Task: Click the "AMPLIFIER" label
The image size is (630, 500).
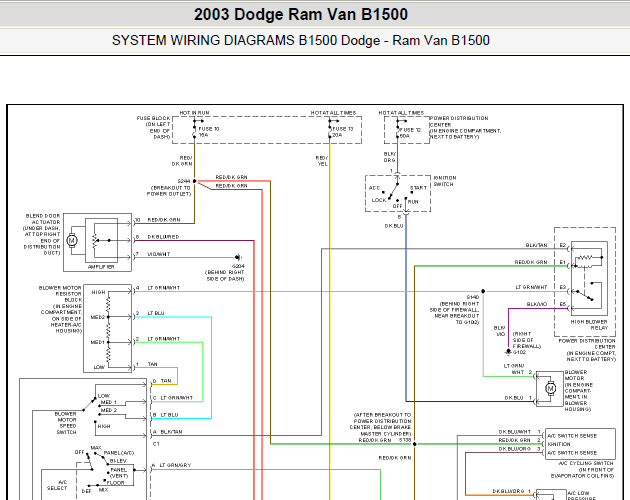Action: tap(101, 267)
